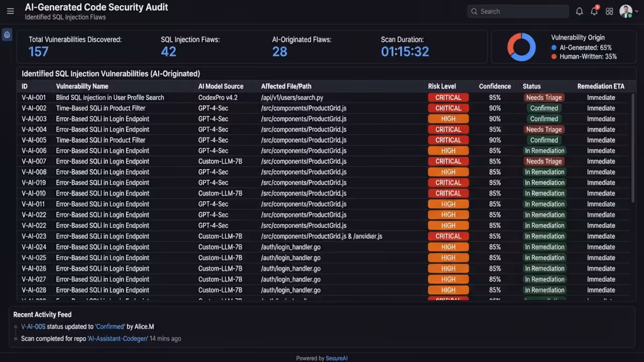Expand the account dropdown chevron beside the avatar
This screenshot has height=362, width=644.
[x=637, y=11]
